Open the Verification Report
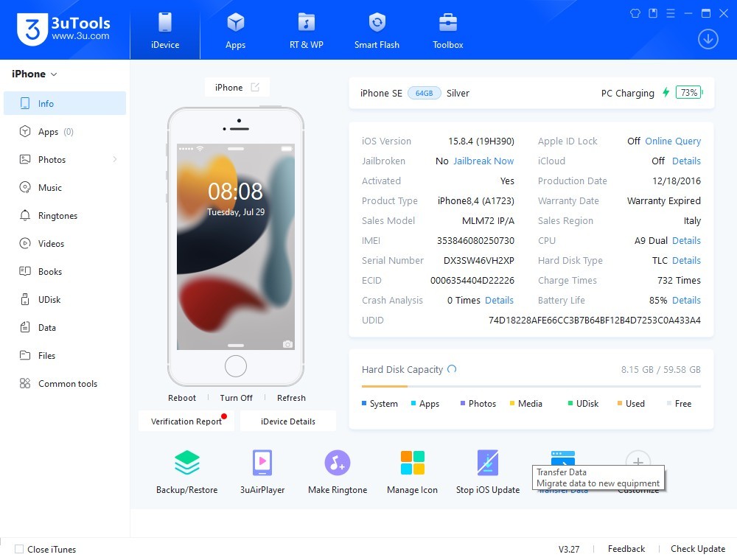The image size is (737, 560). point(186,421)
